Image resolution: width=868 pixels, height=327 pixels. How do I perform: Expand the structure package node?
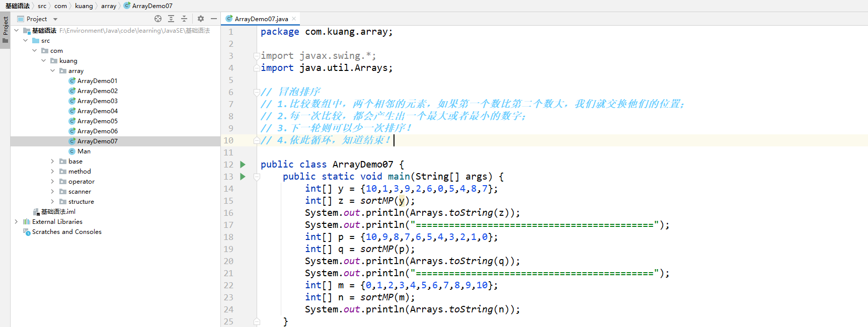click(x=53, y=202)
